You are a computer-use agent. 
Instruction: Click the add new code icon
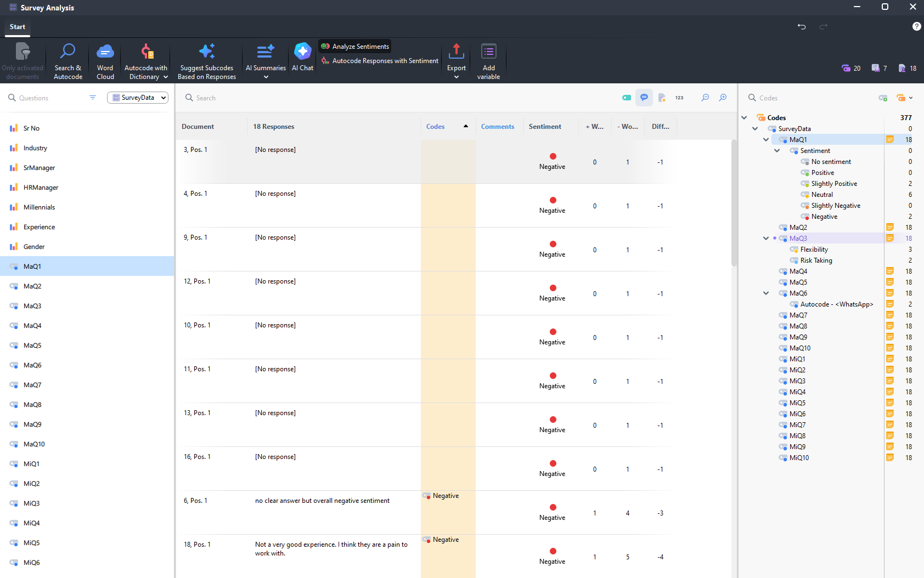click(x=883, y=98)
